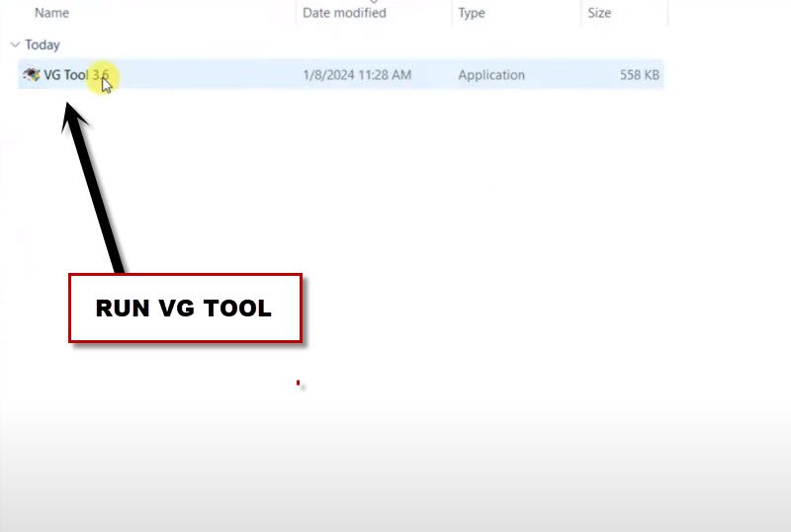Sort by the Size column header
Image resolution: width=791 pixels, height=532 pixels.
[x=599, y=13]
